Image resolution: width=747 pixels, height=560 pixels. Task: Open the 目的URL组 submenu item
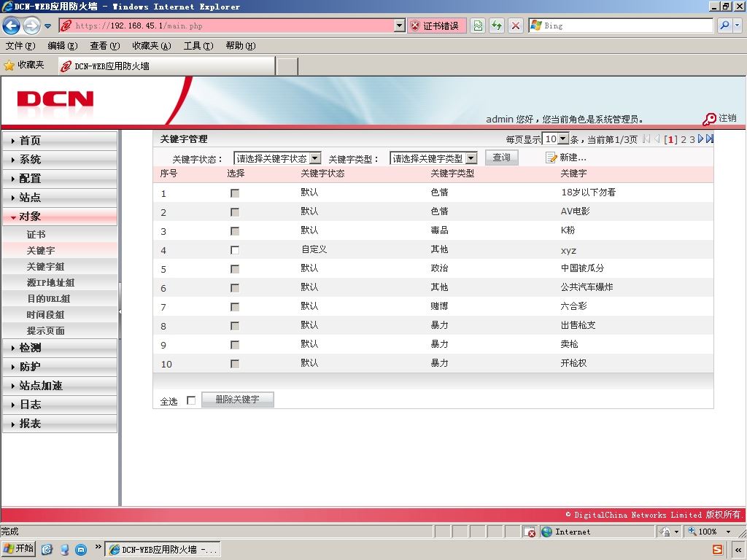(x=60, y=298)
